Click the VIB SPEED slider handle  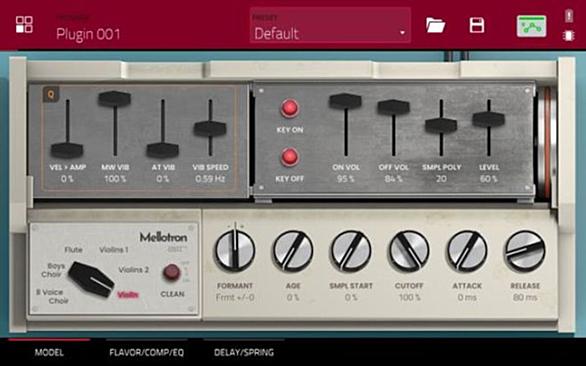210,128
